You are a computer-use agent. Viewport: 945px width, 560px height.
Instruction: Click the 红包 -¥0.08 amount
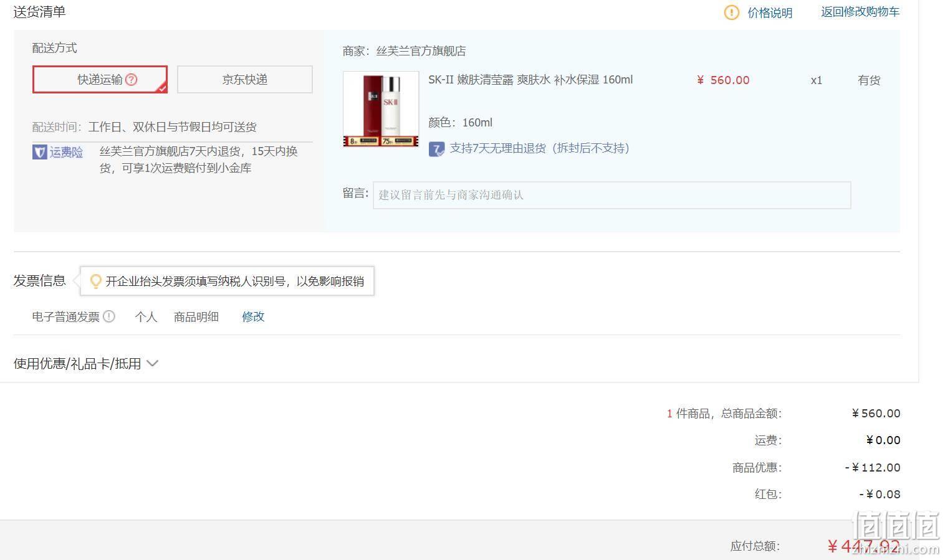click(880, 494)
